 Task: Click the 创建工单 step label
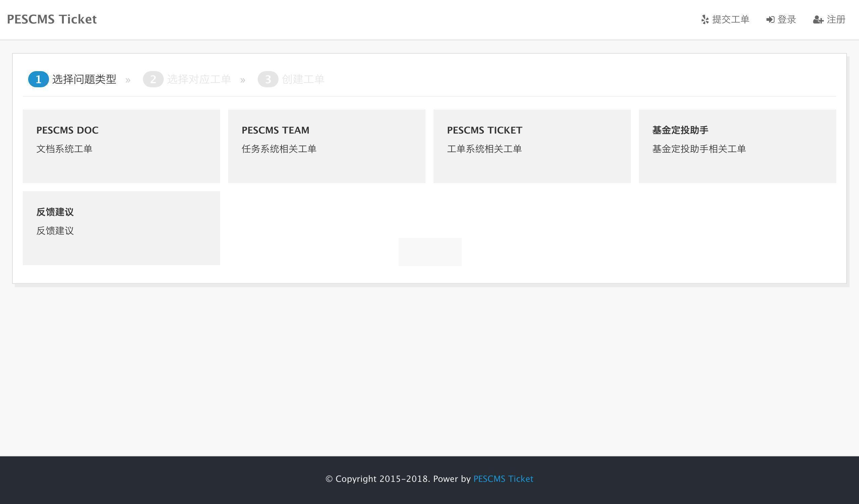(x=303, y=80)
